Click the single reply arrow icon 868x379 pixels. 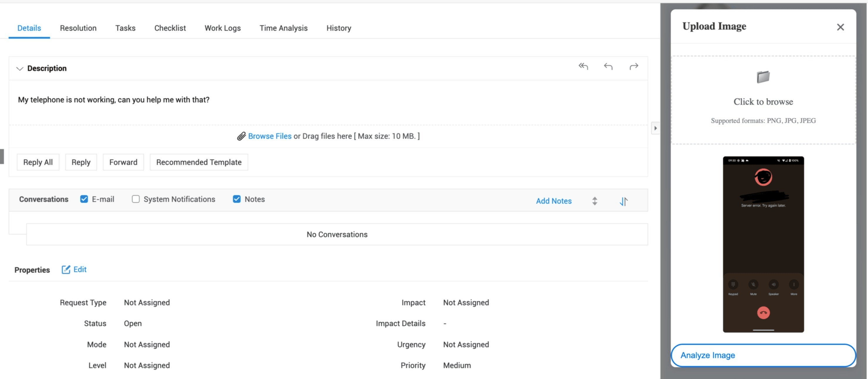[x=608, y=66]
